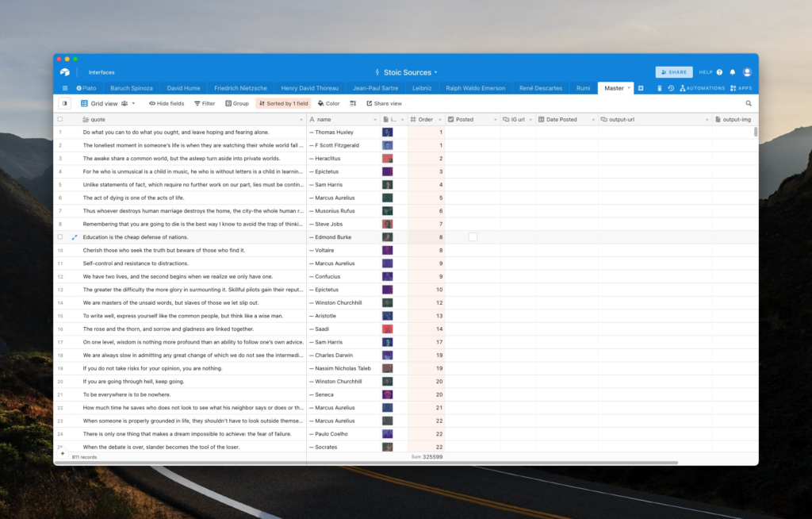The image size is (812, 519).
Task: Open the Color option
Action: pos(328,103)
